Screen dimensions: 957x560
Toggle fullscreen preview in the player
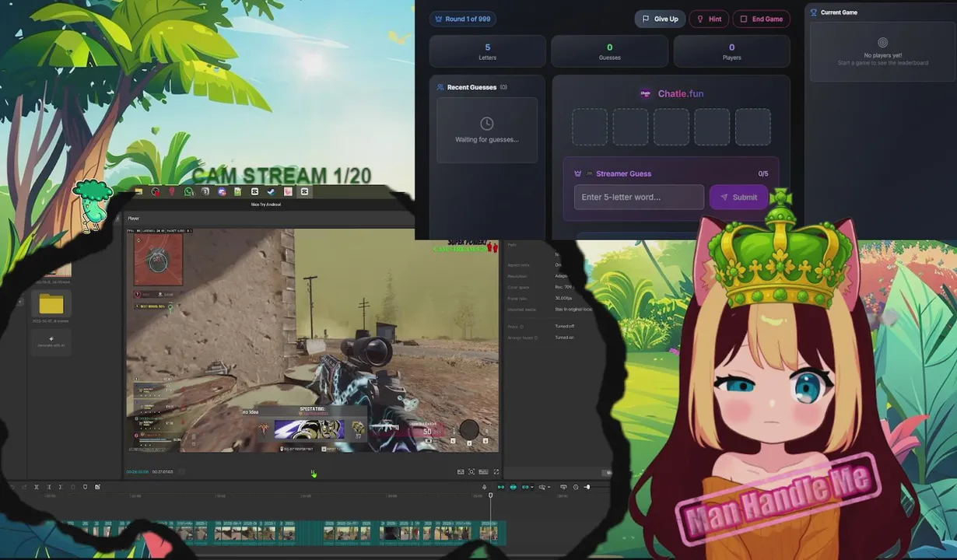click(496, 472)
